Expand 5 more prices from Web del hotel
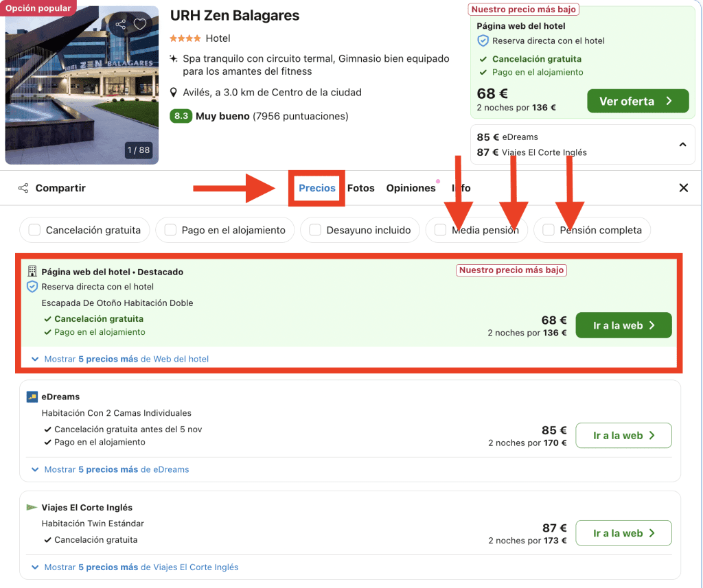This screenshot has width=703, height=588. pyautogui.click(x=126, y=359)
